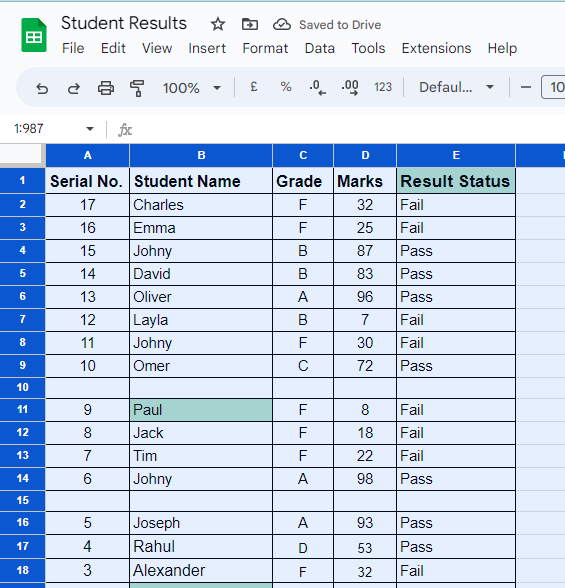Star the Student Results document

[218, 25]
